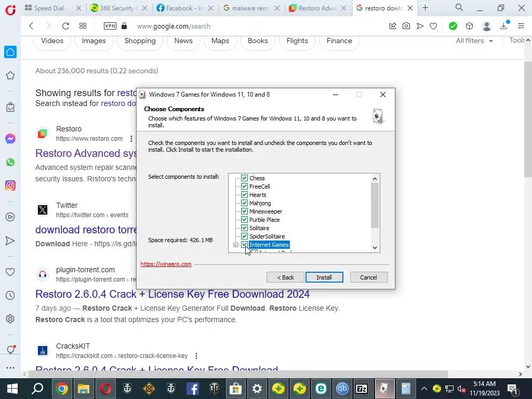Screen dimensions: 532x399
Task: Toggle the VPN badge in address bar
Action: point(110,26)
